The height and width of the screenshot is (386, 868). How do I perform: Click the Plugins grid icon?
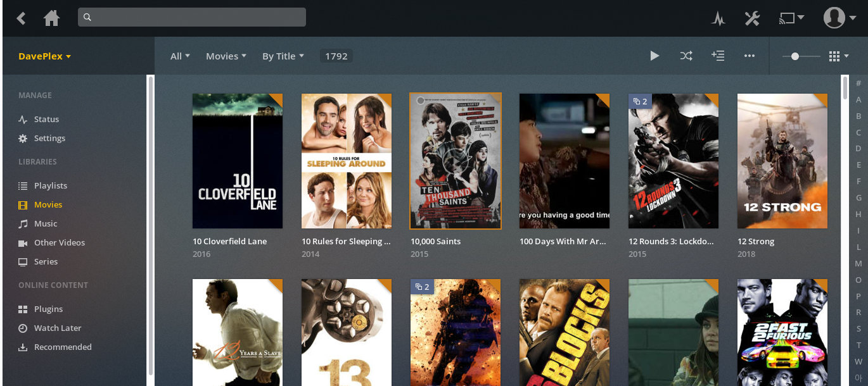tap(23, 309)
